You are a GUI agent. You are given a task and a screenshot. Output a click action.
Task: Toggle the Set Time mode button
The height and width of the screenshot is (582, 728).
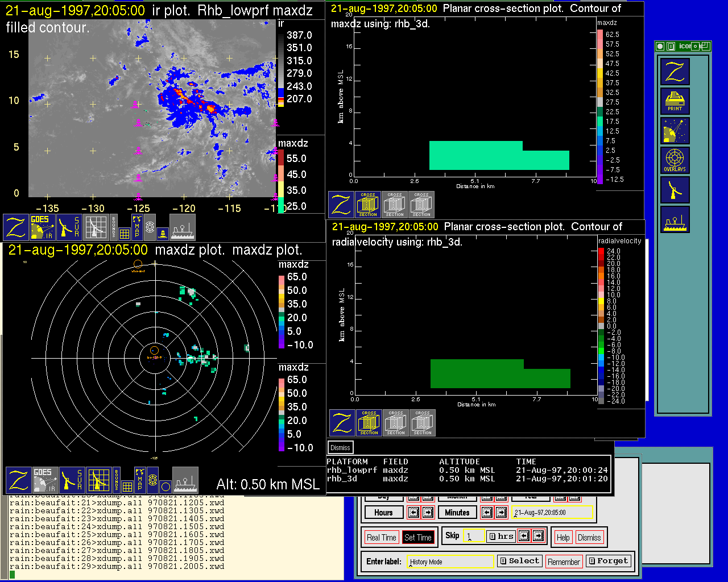tap(417, 538)
